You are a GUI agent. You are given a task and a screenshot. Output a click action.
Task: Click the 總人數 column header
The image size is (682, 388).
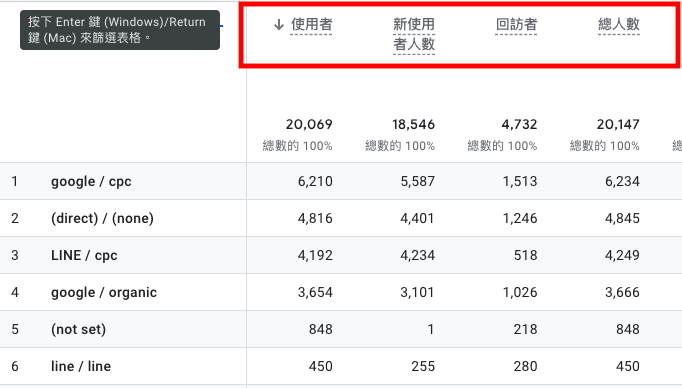pos(619,24)
